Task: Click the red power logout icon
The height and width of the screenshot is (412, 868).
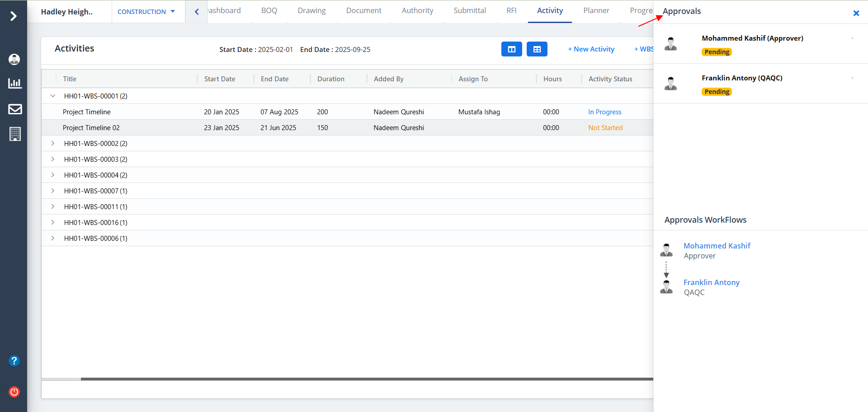Action: tap(14, 392)
